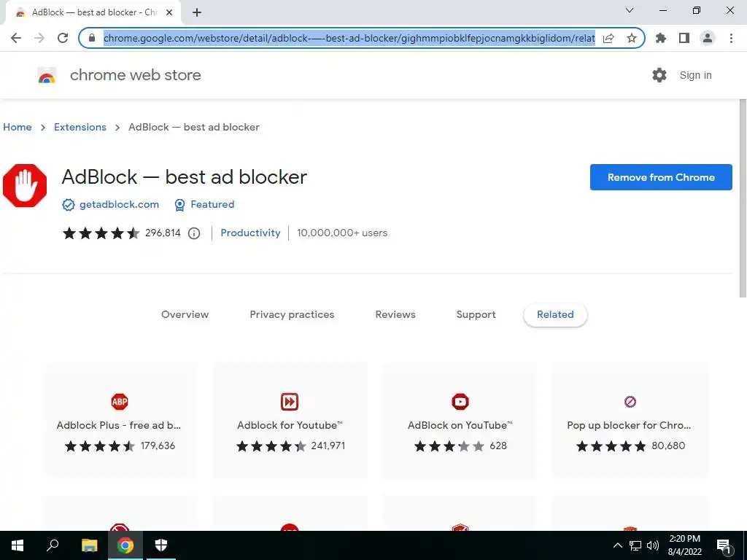Open web store settings gear
The width and height of the screenshot is (747, 560).
[x=659, y=75]
